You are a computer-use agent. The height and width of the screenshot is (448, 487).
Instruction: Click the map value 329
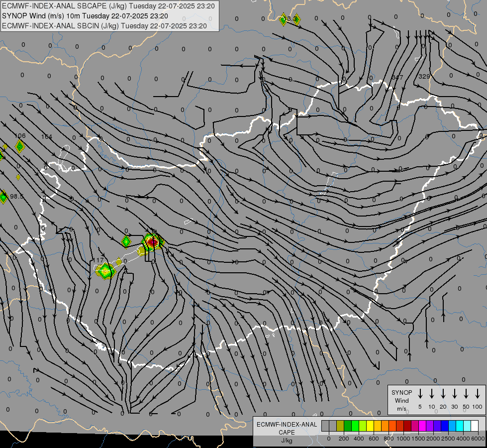(424, 77)
